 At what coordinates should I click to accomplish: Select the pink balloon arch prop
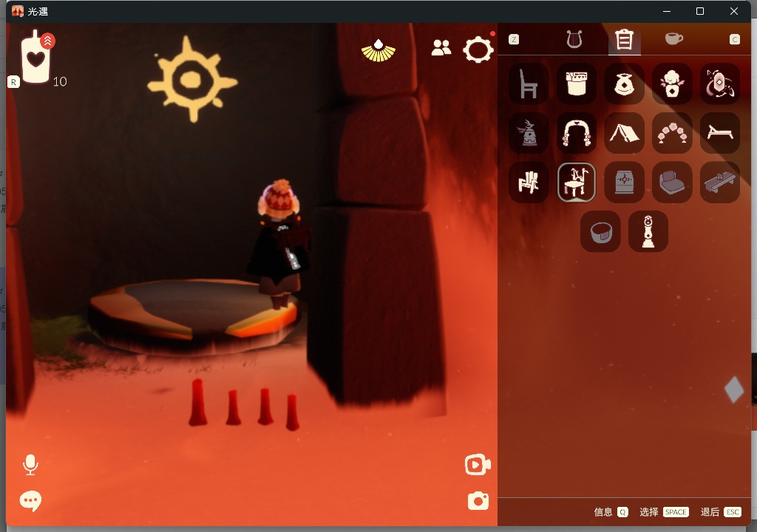pyautogui.click(x=671, y=133)
